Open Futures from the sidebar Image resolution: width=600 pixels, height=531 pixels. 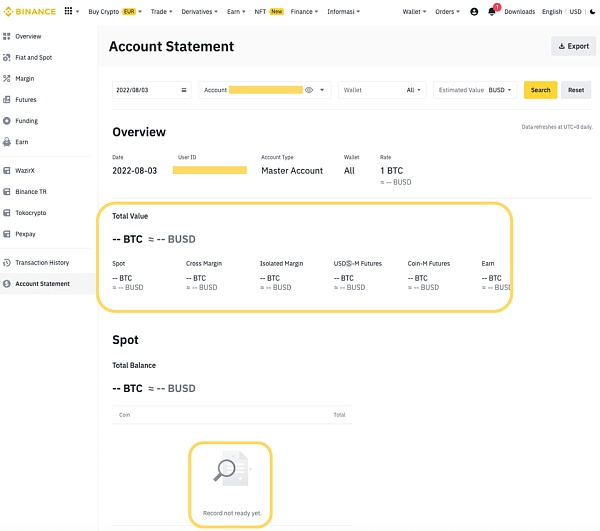tap(26, 100)
